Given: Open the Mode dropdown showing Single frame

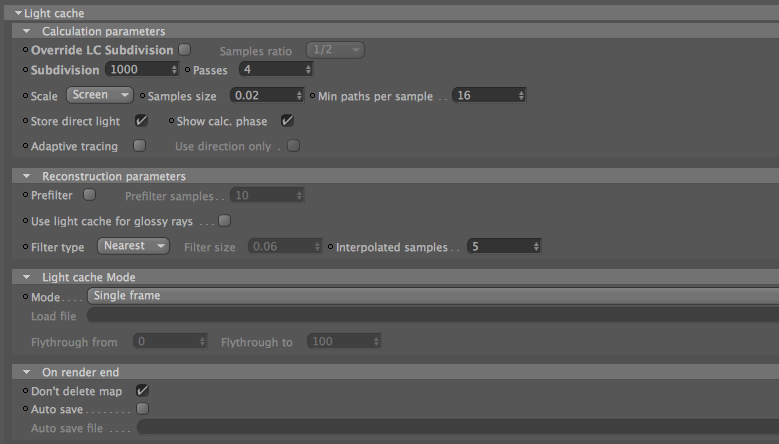Looking at the screenshot, I should [433, 296].
